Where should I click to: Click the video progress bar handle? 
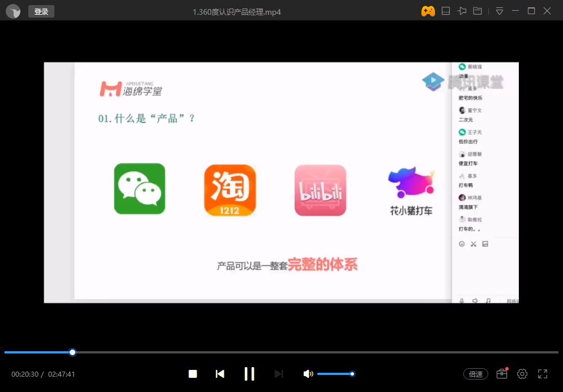[72, 352]
